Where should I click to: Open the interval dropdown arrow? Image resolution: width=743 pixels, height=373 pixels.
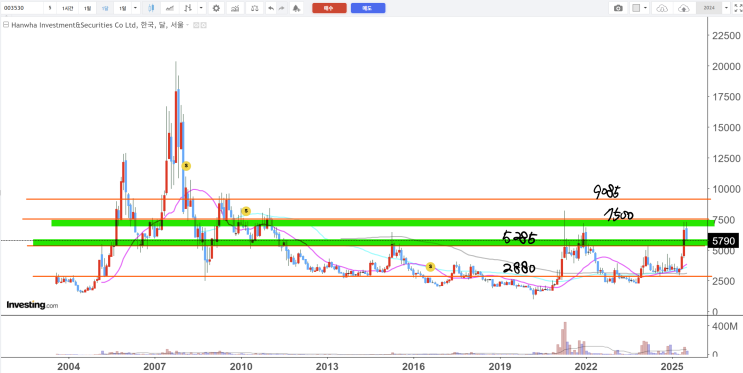tap(135, 8)
